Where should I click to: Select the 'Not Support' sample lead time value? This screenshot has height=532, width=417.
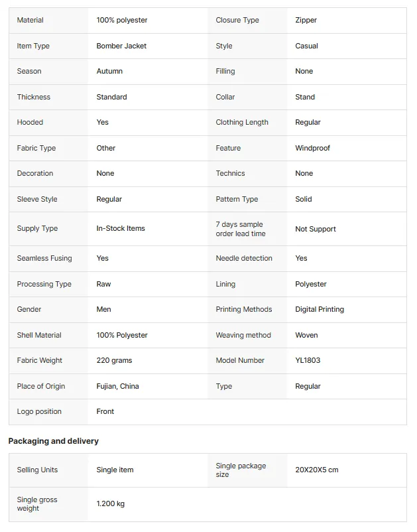point(316,229)
